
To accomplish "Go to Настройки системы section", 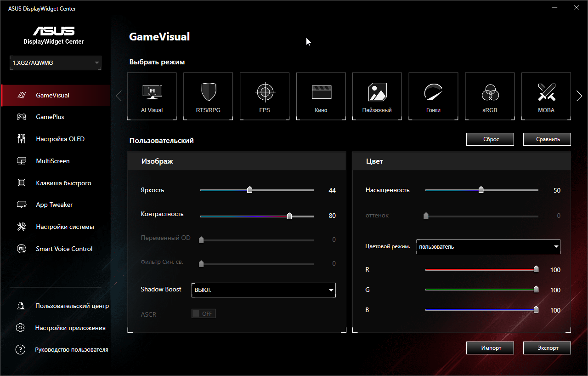I will click(55, 227).
